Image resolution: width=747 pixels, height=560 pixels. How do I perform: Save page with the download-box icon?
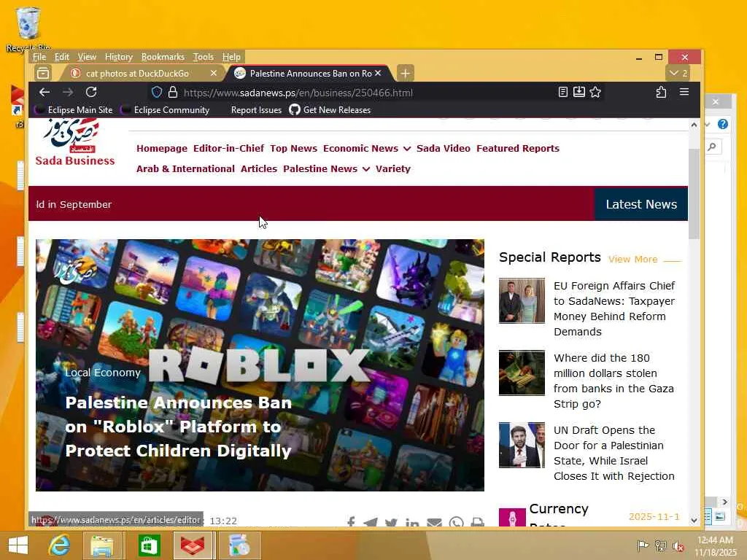click(x=578, y=92)
